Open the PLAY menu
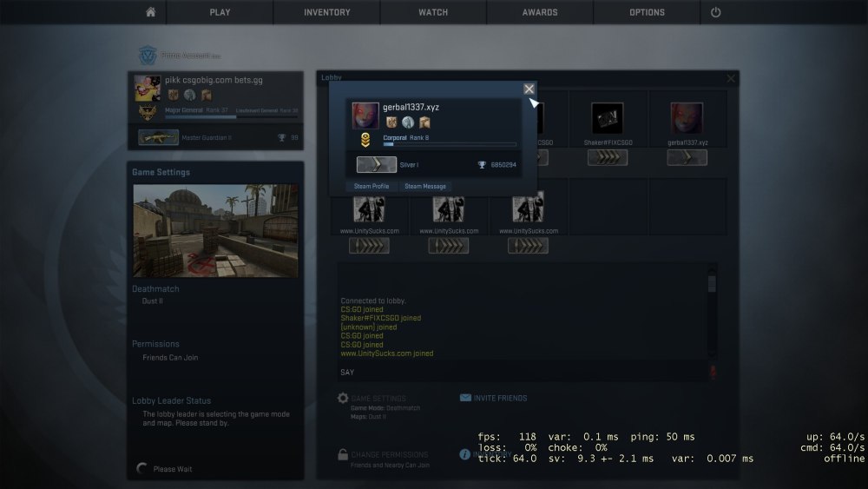The width and height of the screenshot is (868, 489). point(220,12)
